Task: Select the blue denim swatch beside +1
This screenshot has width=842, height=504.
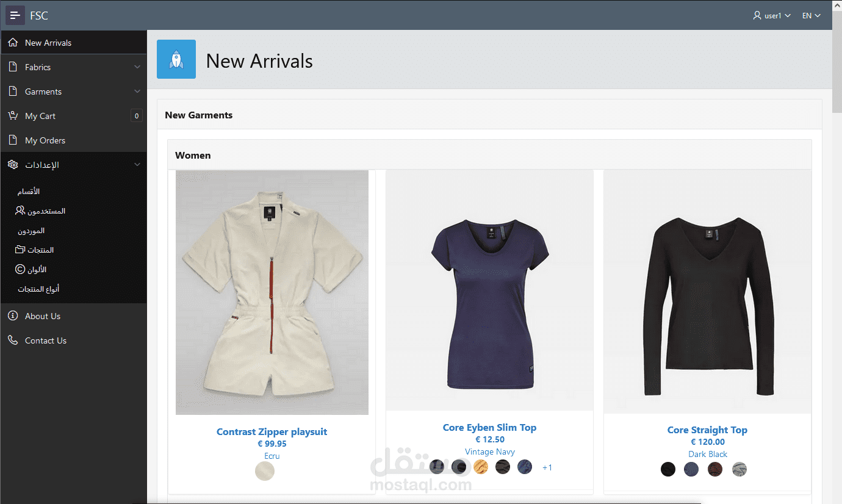Action: (525, 467)
